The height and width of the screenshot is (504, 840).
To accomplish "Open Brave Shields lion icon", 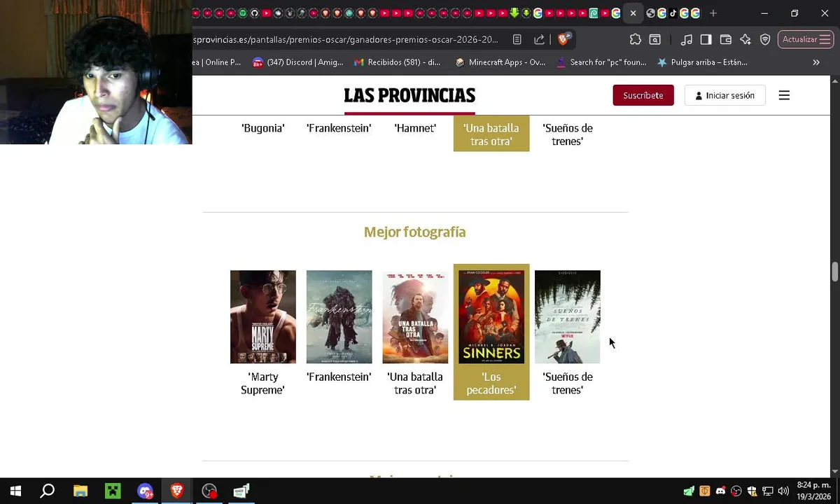I will 564,39.
